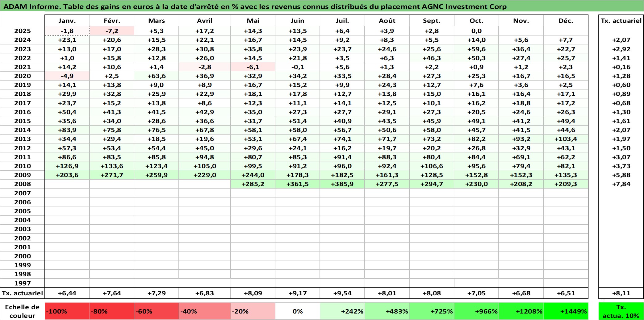Click the -4,9 cell in 2020 row
Image resolution: width=644 pixels, height=320 pixels.
coord(67,76)
